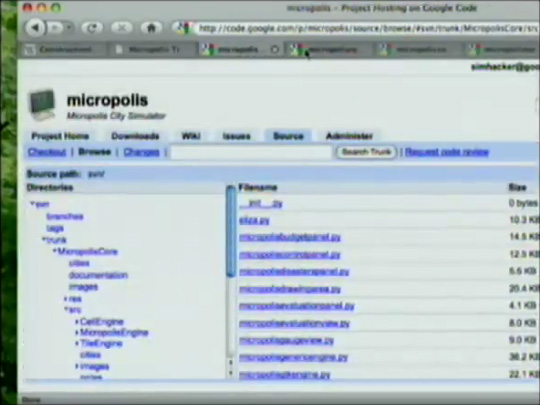Click the Search Trunk button

coord(366,152)
